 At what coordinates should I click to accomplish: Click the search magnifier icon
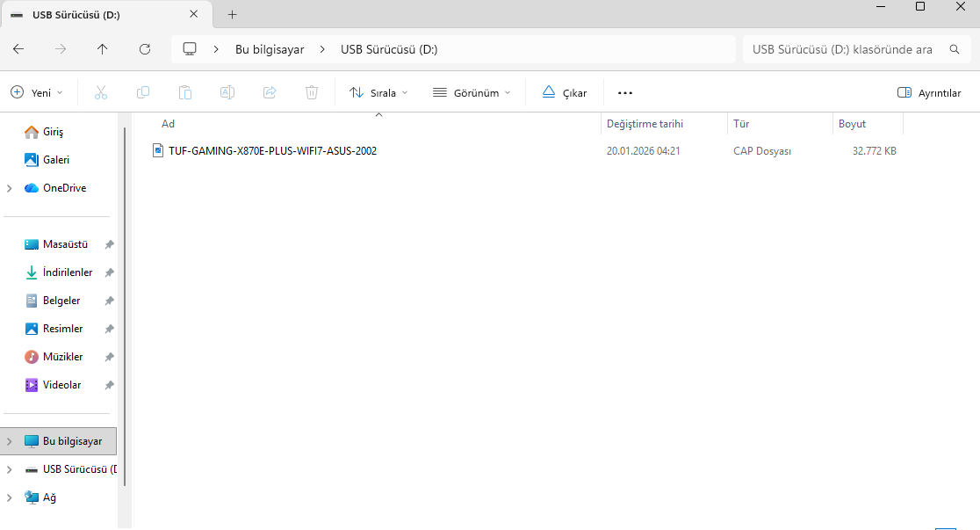(955, 49)
